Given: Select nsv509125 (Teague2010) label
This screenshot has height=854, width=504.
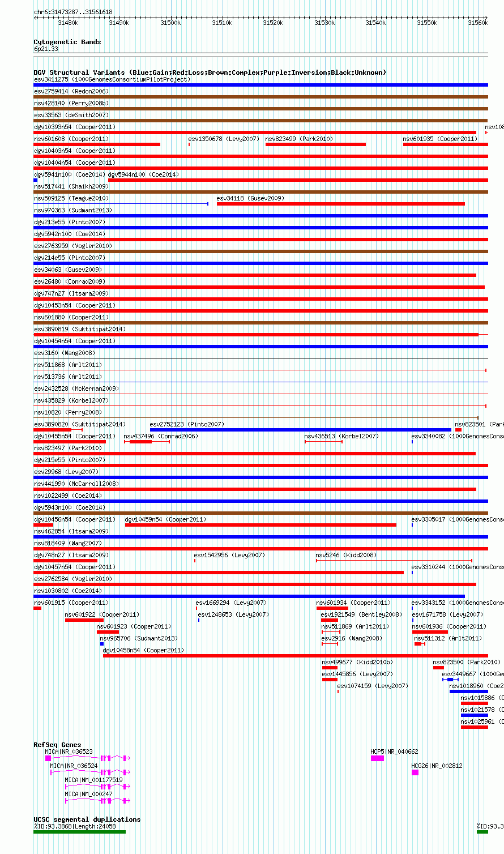Looking at the screenshot, I should click(x=71, y=198).
